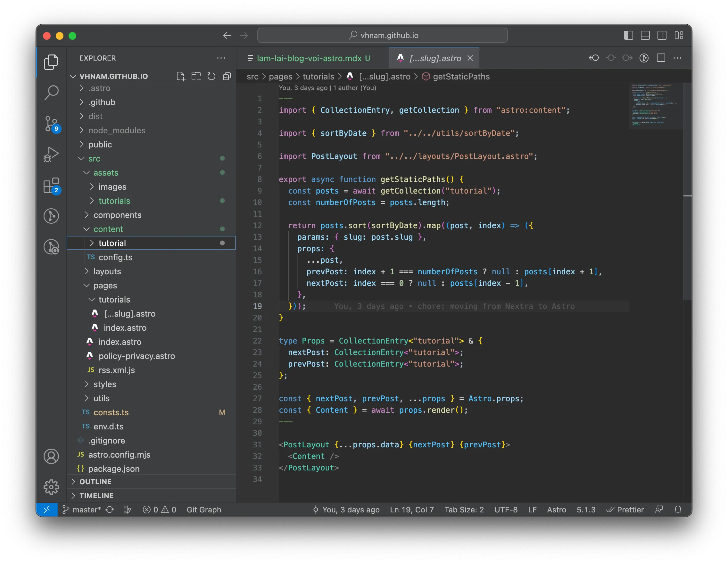The image size is (728, 564).
Task: Expand the OUTLINE section
Action: click(x=95, y=482)
